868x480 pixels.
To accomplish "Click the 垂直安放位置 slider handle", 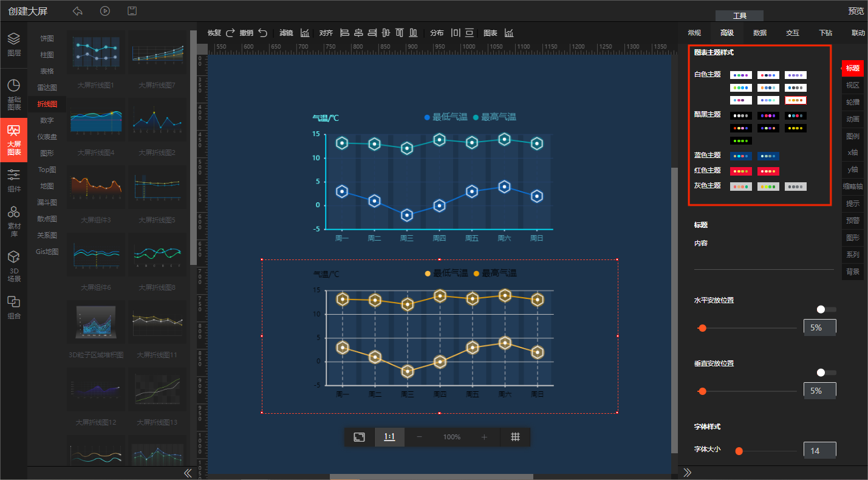I will 702,391.
